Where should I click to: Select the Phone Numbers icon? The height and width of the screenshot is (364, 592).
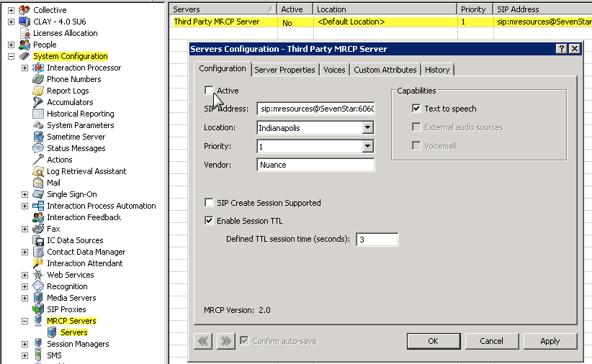[x=38, y=79]
